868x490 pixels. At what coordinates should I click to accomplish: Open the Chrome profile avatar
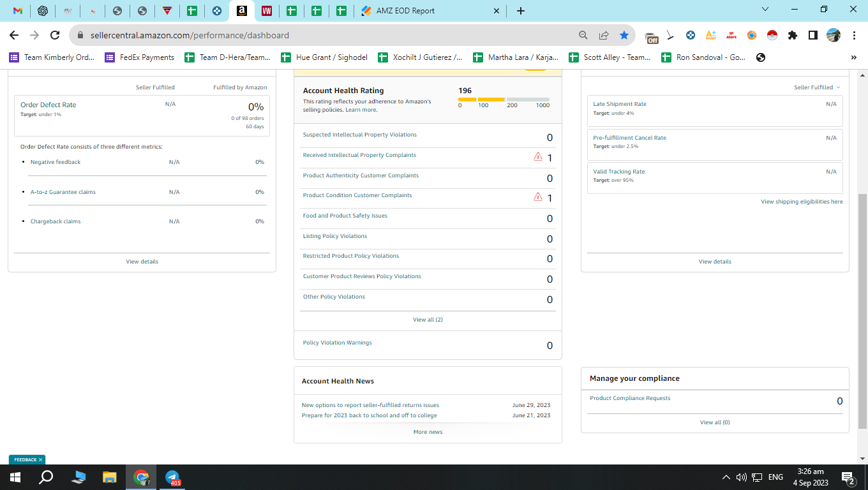[x=834, y=35]
